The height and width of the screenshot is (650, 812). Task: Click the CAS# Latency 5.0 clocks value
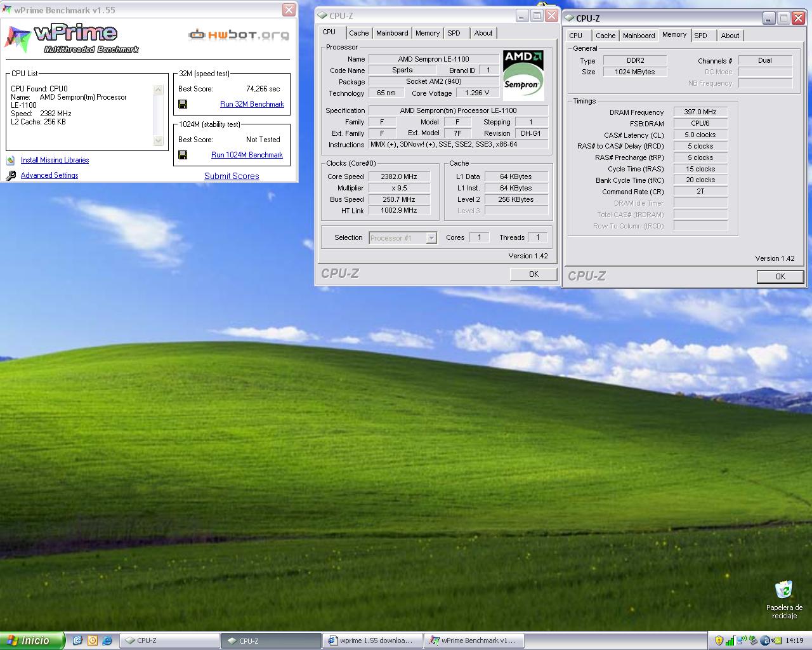(700, 135)
